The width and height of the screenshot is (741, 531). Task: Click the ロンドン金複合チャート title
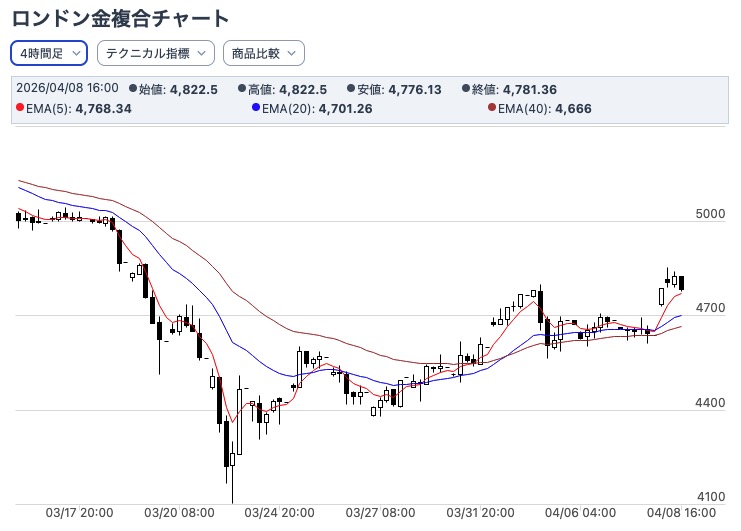tap(120, 18)
